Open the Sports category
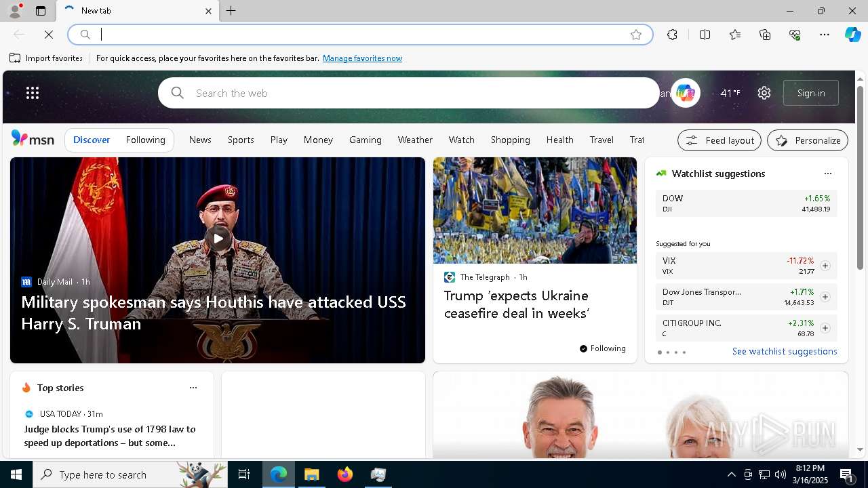 [x=241, y=140]
